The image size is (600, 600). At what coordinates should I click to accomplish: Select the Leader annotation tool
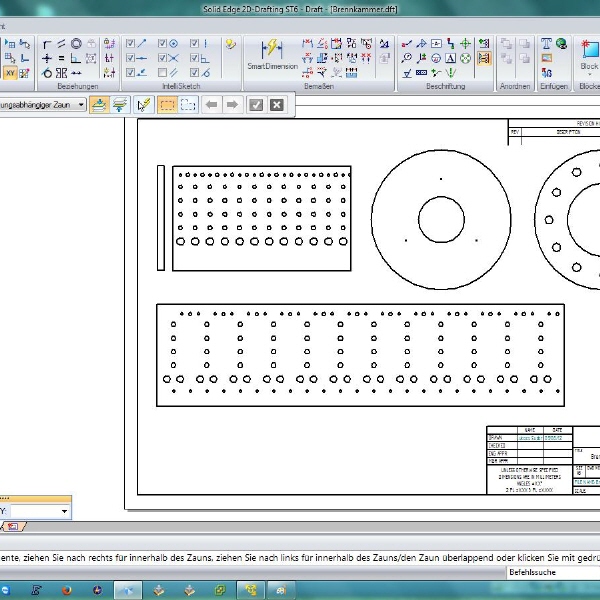click(x=407, y=44)
